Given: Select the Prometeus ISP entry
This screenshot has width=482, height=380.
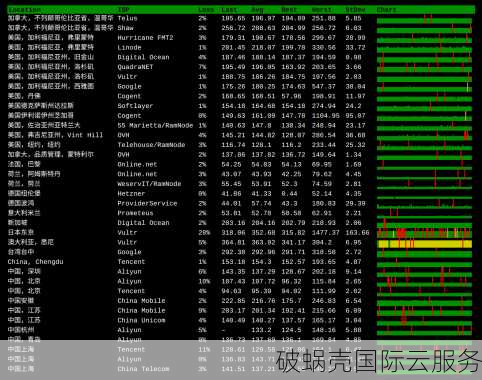Looking at the screenshot, I should (x=135, y=213).
